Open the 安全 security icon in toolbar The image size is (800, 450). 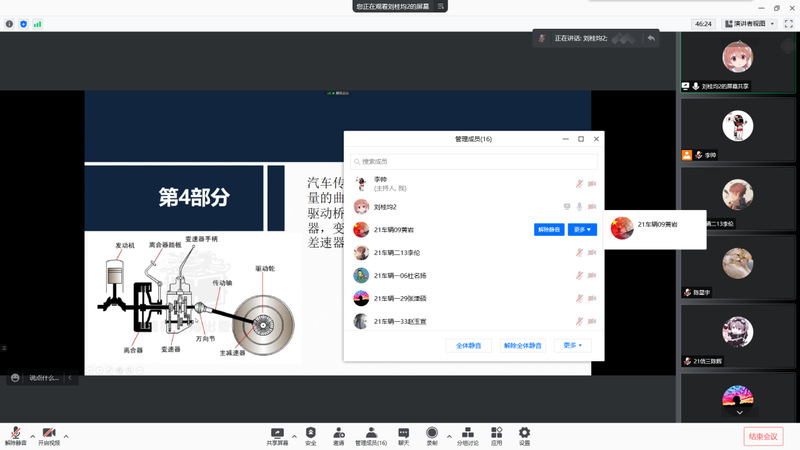click(x=310, y=432)
